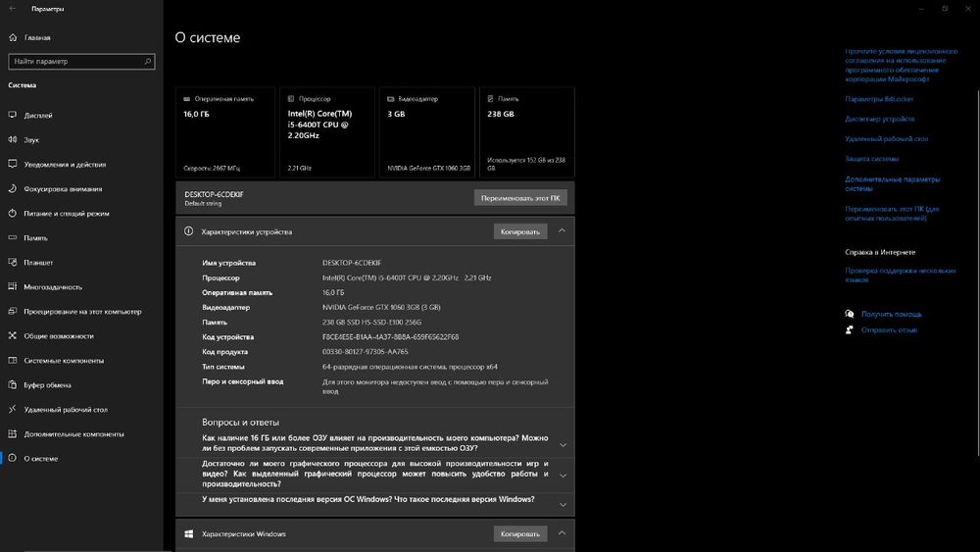Click the Вопросы и ответы heading
The height and width of the screenshot is (552, 980).
[241, 423]
